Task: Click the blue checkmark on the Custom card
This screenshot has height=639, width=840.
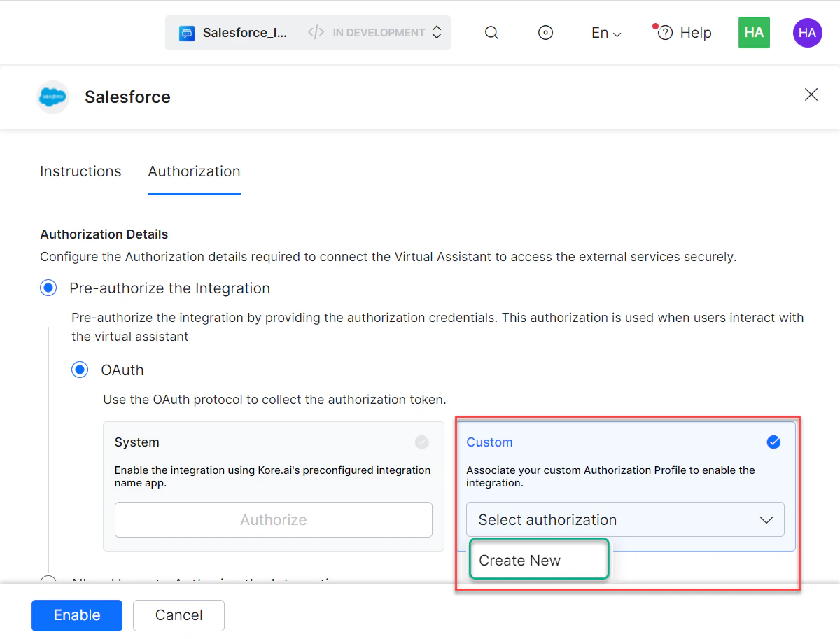Action: tap(773, 442)
